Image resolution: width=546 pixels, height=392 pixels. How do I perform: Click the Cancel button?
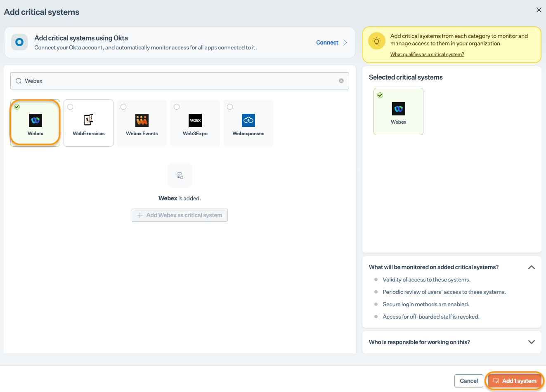pos(469,381)
